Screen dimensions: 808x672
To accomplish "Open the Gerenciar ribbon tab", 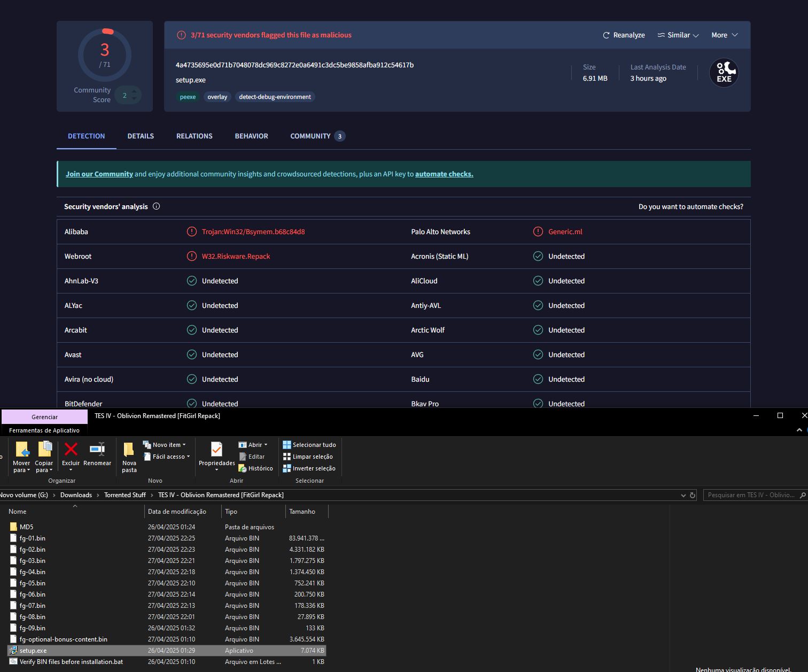I will coord(44,417).
